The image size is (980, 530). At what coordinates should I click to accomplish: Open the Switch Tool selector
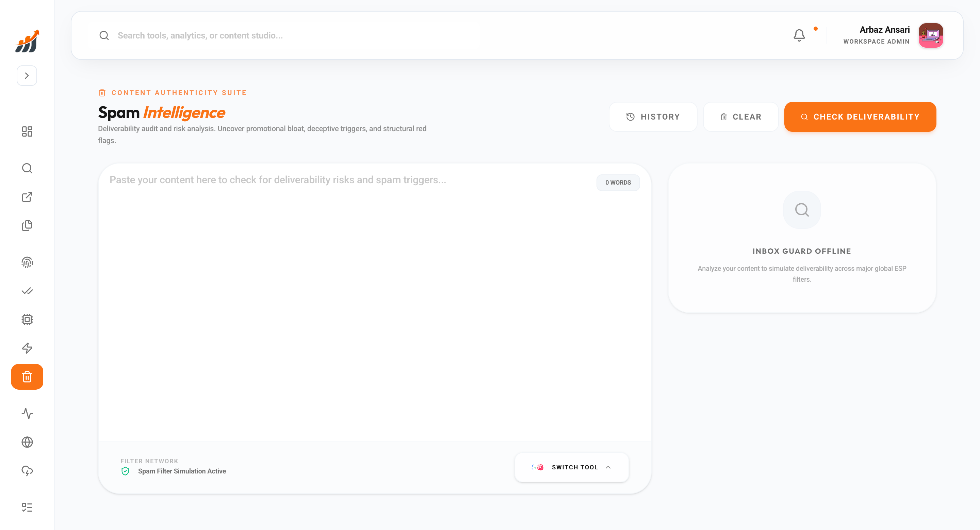[x=571, y=467]
